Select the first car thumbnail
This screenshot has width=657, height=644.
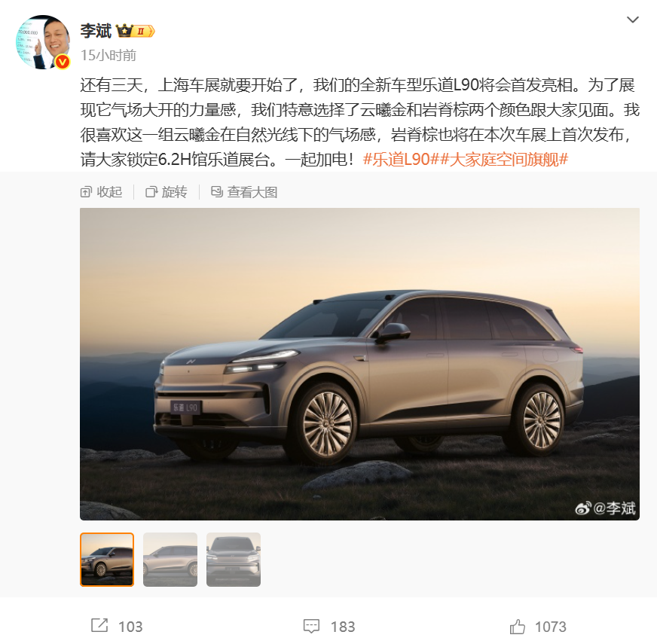(x=107, y=560)
